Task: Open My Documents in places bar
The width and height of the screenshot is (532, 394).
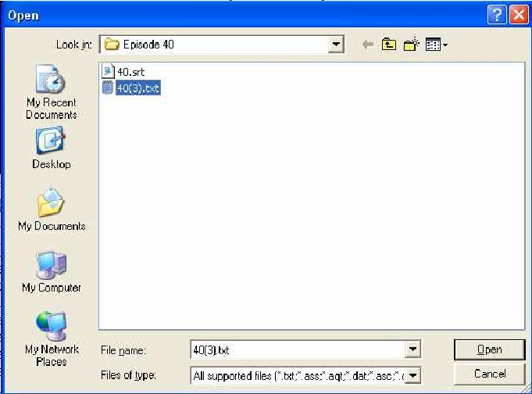Action: [x=52, y=210]
